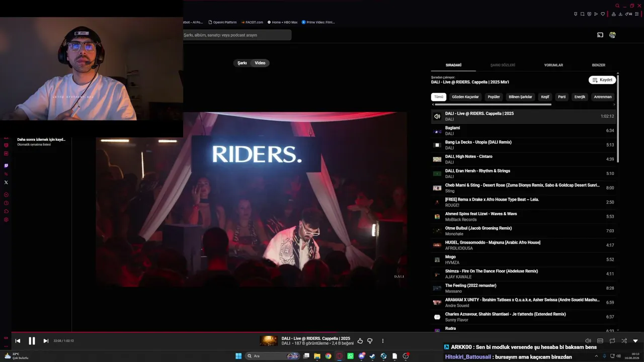Open the Home • HBO Max bookmark
Image resolution: width=644 pixels, height=362 pixels.
pyautogui.click(x=282, y=22)
